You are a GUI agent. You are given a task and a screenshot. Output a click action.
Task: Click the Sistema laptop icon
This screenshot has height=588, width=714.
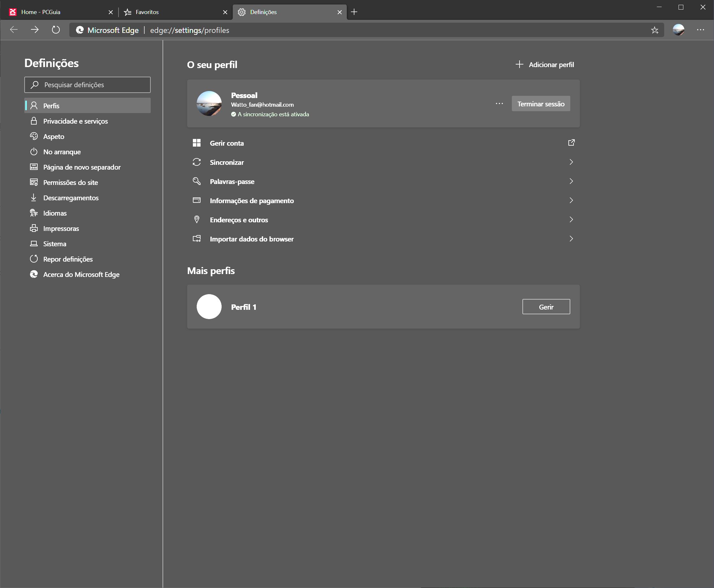tap(34, 243)
